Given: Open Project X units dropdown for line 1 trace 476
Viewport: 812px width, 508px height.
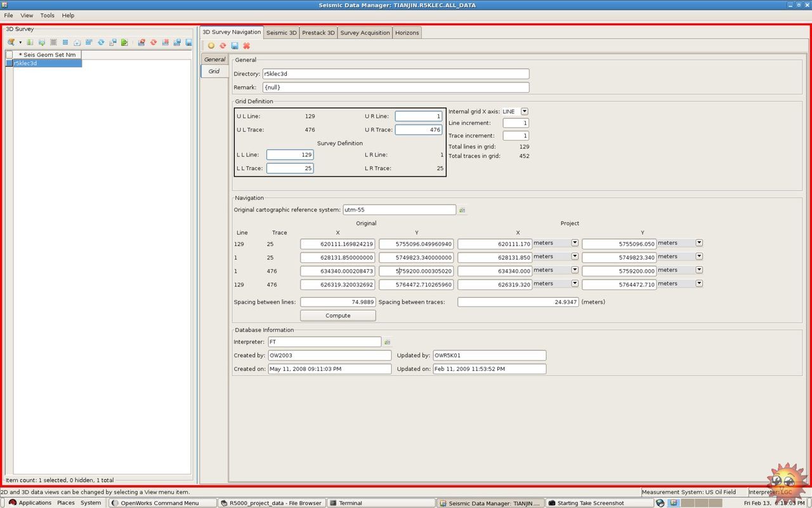Looking at the screenshot, I should [575, 270].
